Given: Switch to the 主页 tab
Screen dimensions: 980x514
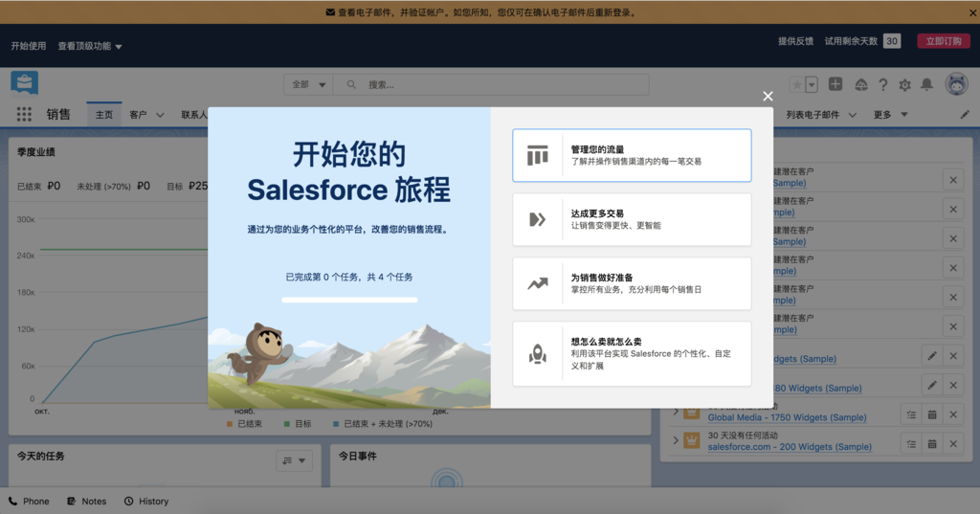Looking at the screenshot, I should [x=103, y=115].
